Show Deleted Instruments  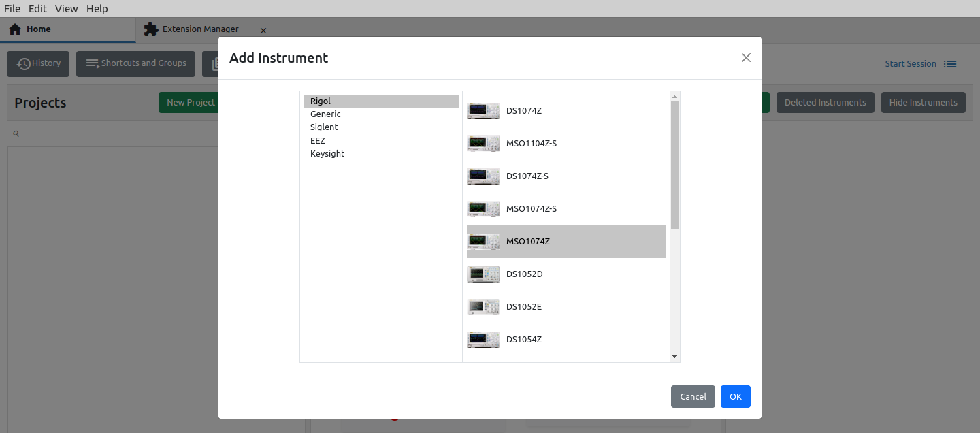point(826,103)
